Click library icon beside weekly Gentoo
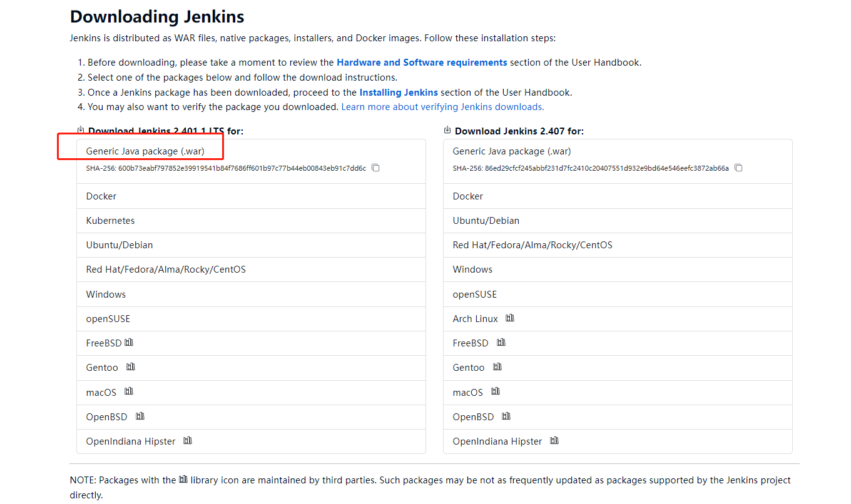 497,366
